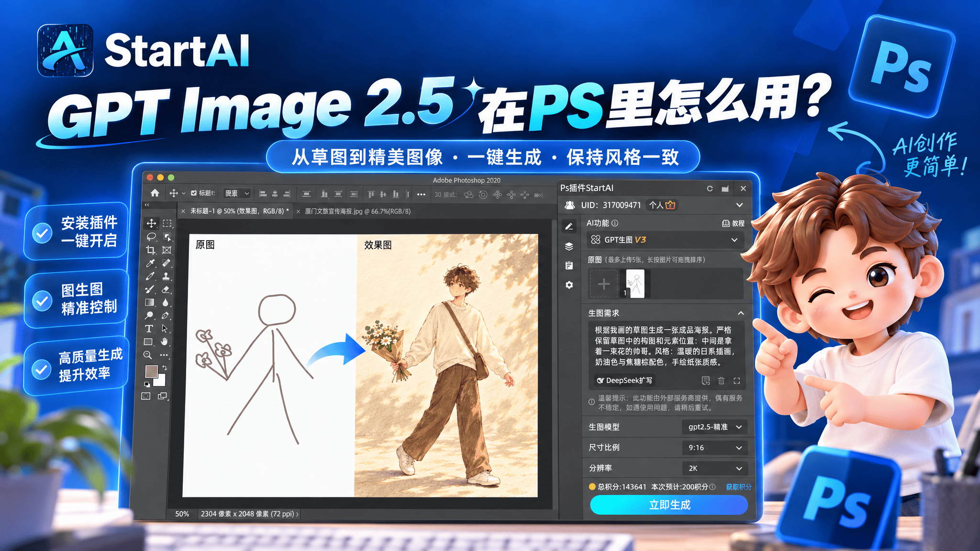Click the Home icon in options bar
This screenshot has width=980, height=551.
coord(155,193)
